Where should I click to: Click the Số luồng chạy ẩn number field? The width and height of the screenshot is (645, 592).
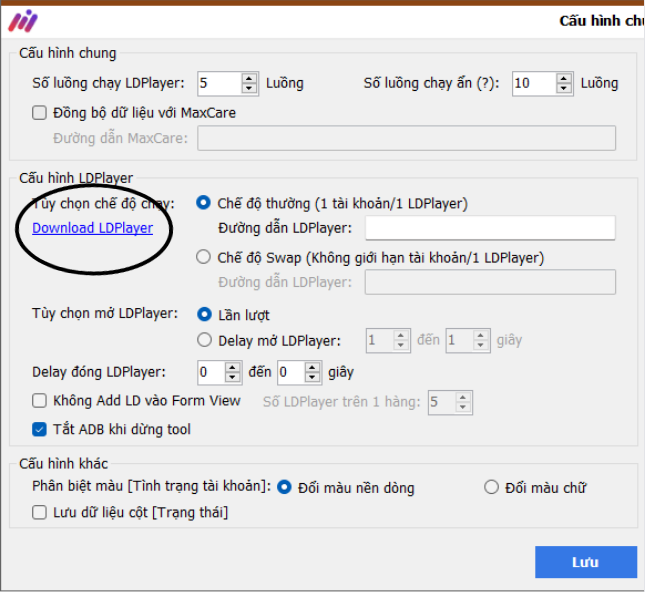point(532,83)
